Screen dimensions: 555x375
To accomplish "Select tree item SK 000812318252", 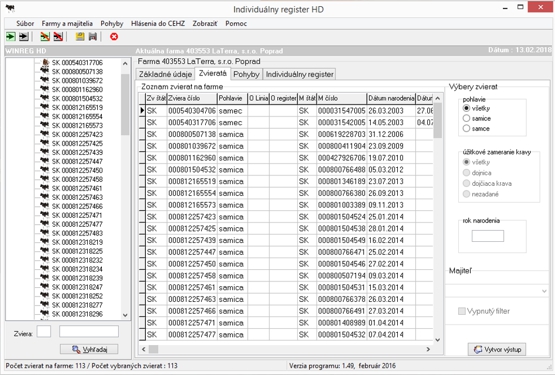I will tap(78, 296).
